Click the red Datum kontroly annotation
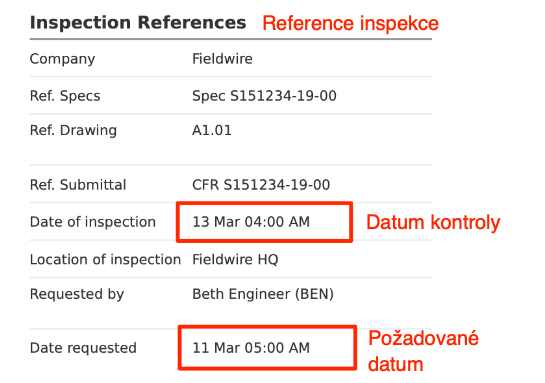 (433, 222)
